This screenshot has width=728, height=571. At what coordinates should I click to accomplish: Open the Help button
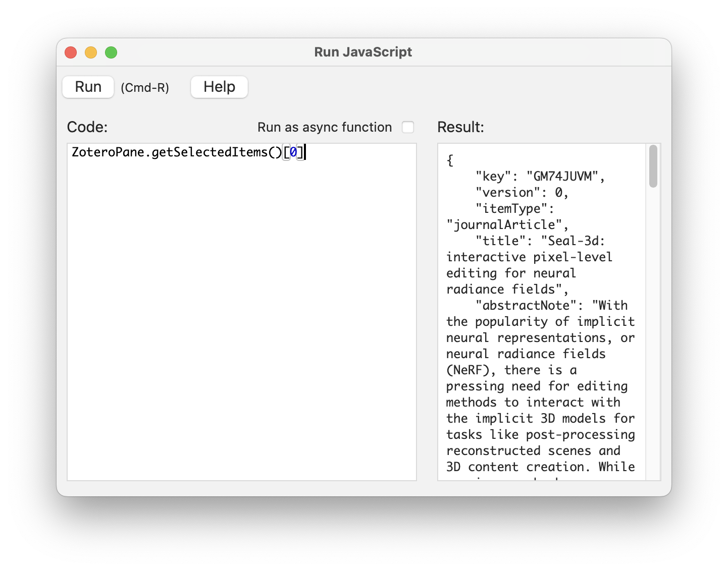219,87
